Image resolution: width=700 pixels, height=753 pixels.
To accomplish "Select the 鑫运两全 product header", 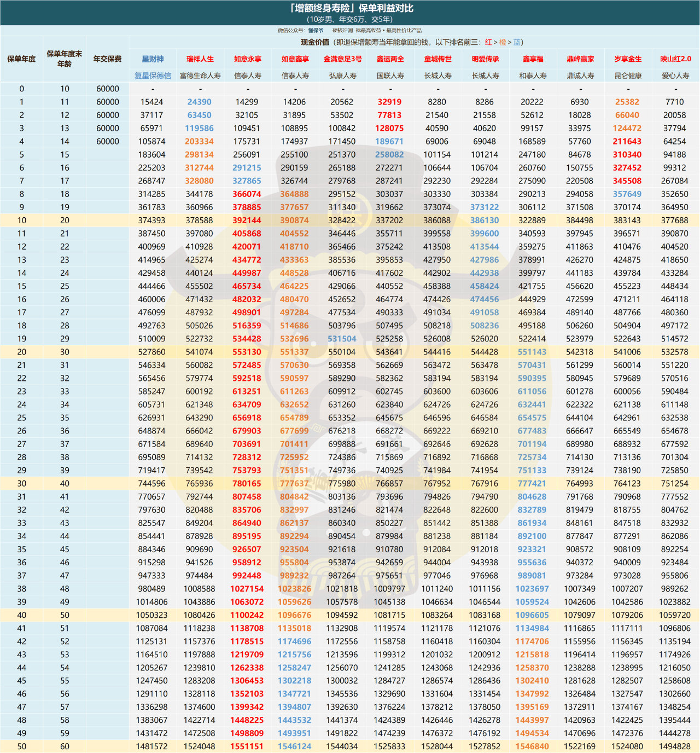I will (390, 59).
